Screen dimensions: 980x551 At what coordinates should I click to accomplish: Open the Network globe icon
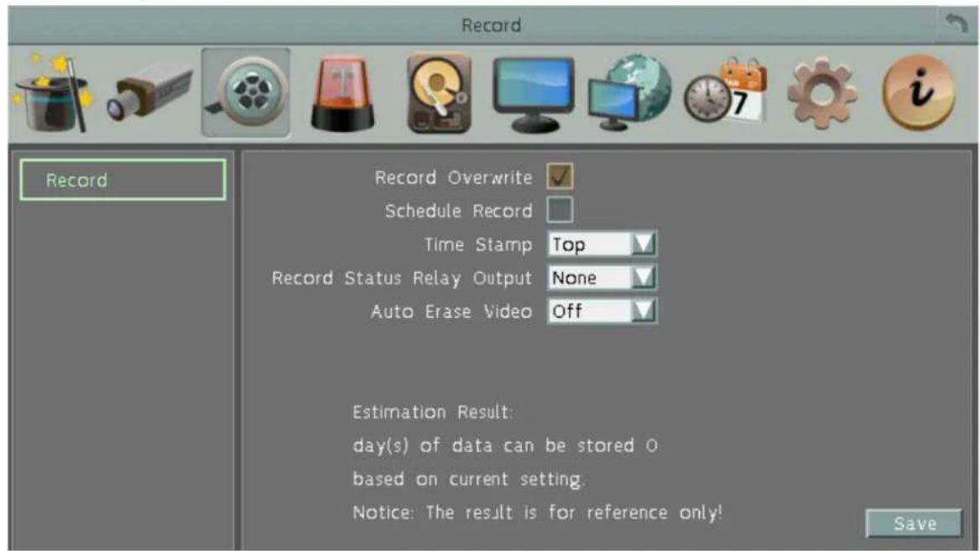tap(629, 94)
